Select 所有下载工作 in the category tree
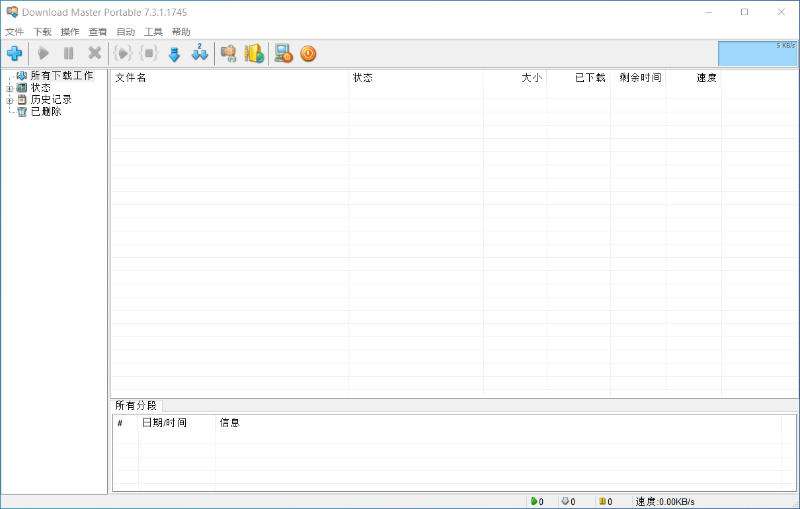The image size is (800, 509). pos(62,75)
